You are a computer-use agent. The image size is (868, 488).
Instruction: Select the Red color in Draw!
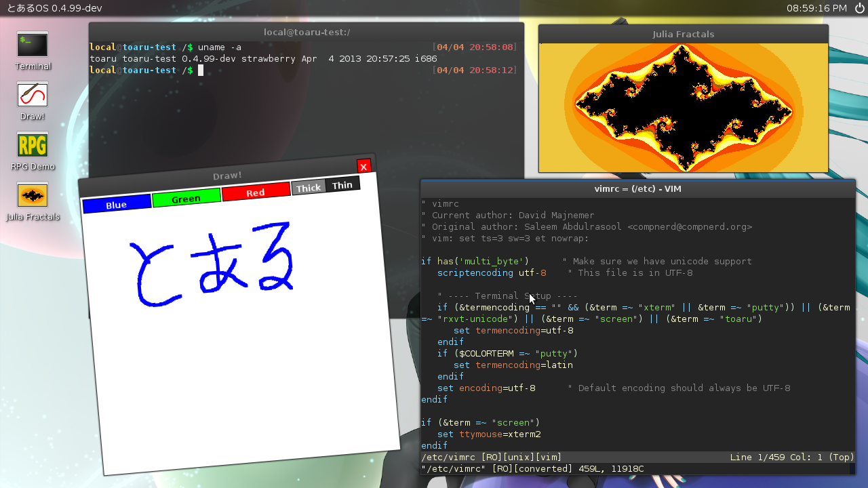[256, 192]
